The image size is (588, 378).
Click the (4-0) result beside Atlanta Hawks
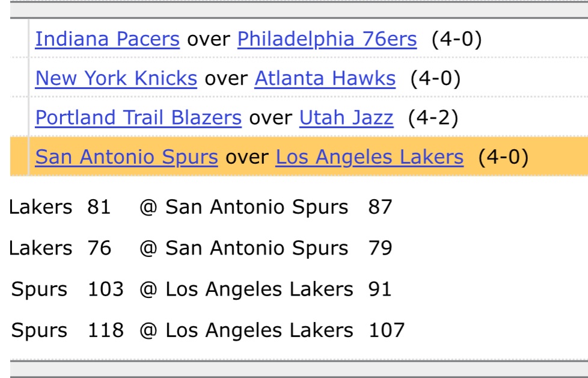point(435,78)
